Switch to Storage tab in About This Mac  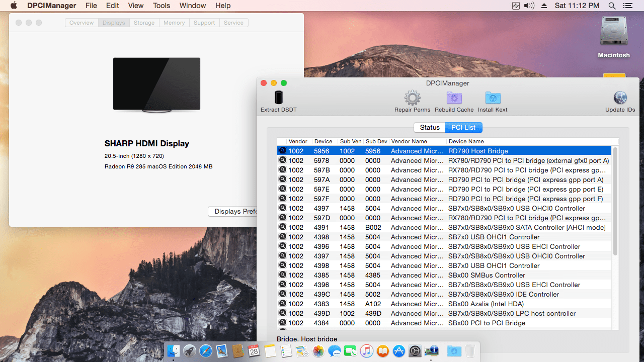(x=144, y=23)
